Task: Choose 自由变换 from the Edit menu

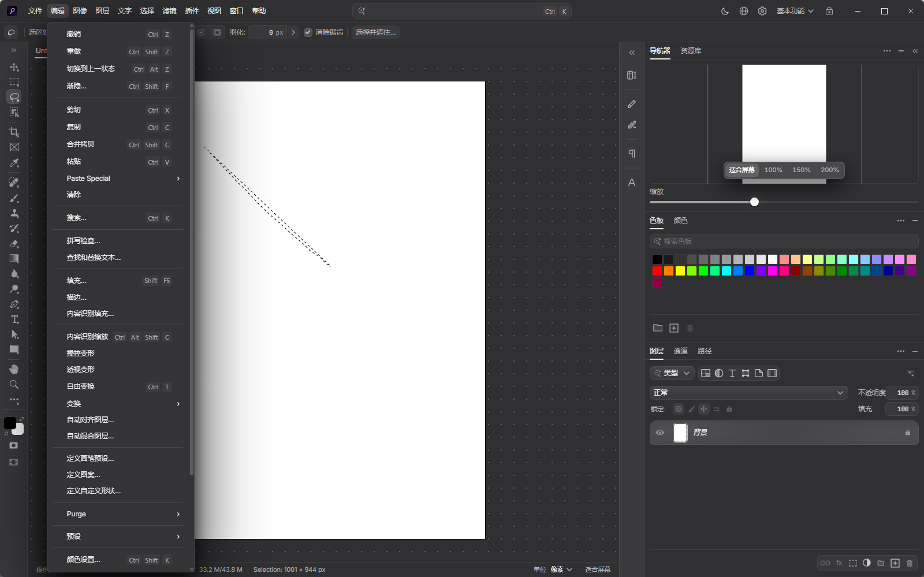Action: (118, 386)
